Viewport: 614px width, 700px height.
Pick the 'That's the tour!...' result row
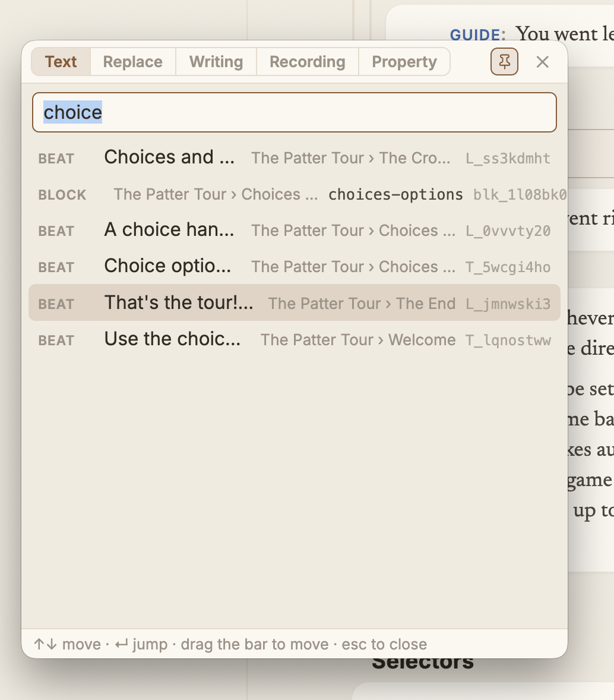click(x=295, y=302)
